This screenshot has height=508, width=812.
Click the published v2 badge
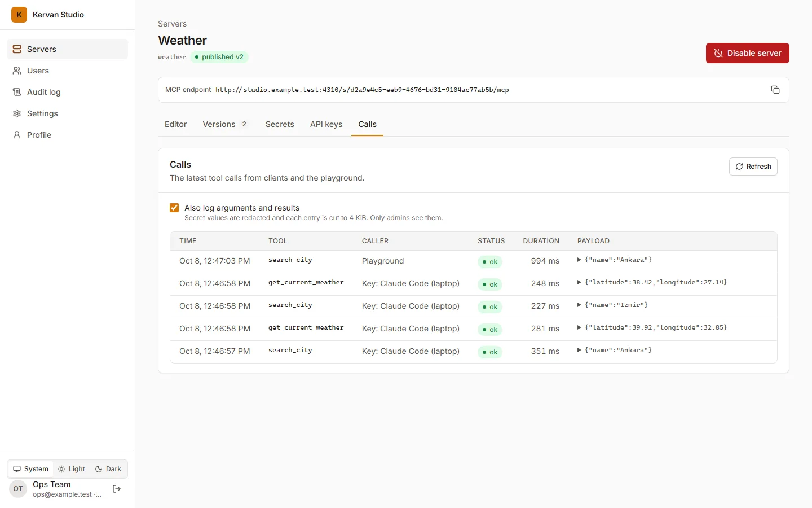point(219,57)
